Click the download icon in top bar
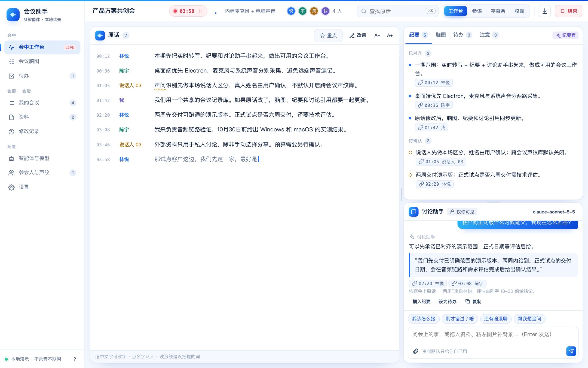588x368 pixels. 544,11
